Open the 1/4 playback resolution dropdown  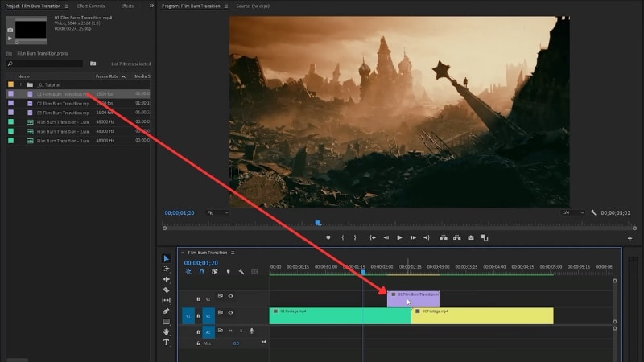572,212
